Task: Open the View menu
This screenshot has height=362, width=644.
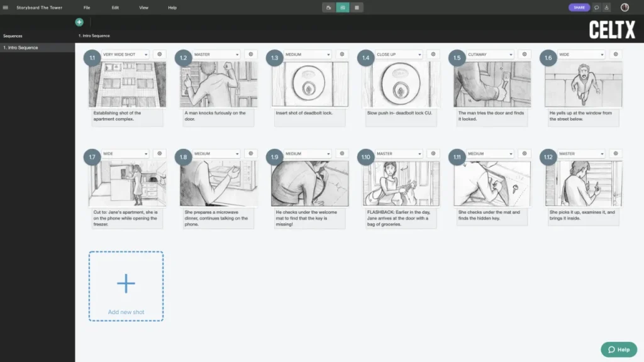Action: [143, 7]
